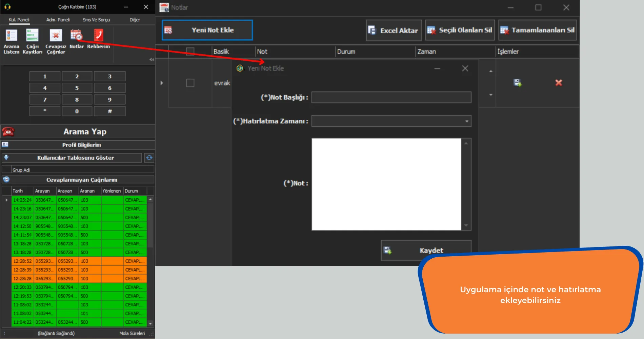
Task: Open the Hatırlatma Zamanı dropdown
Action: (x=467, y=121)
